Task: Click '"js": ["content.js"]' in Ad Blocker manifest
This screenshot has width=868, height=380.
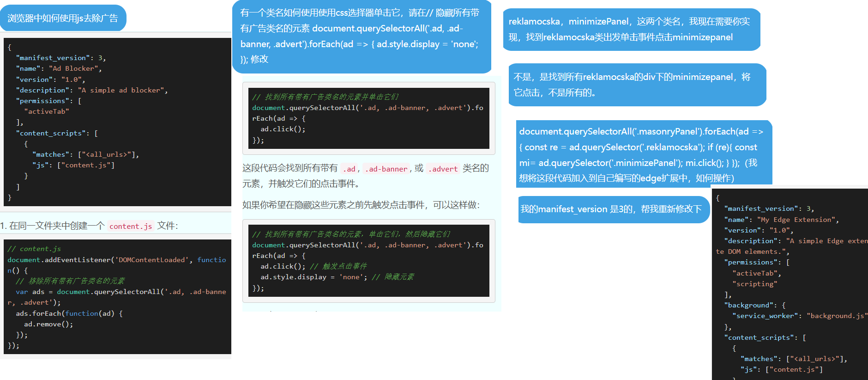Action: [x=73, y=165]
